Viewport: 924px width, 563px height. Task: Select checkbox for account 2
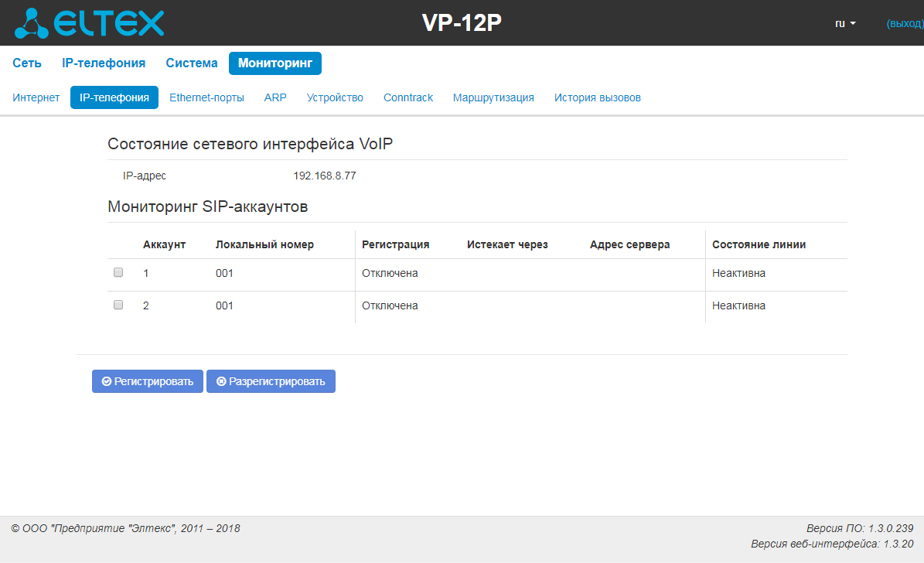pos(118,305)
